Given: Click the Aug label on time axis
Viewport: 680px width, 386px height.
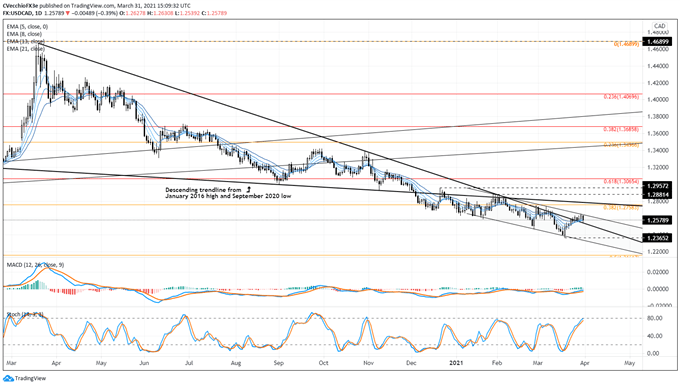Looking at the screenshot, I should [x=235, y=363].
